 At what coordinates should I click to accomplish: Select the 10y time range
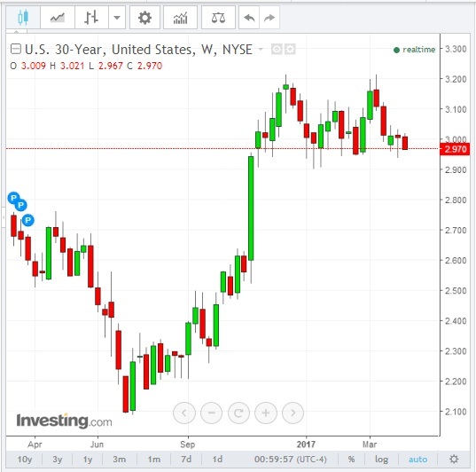click(25, 459)
